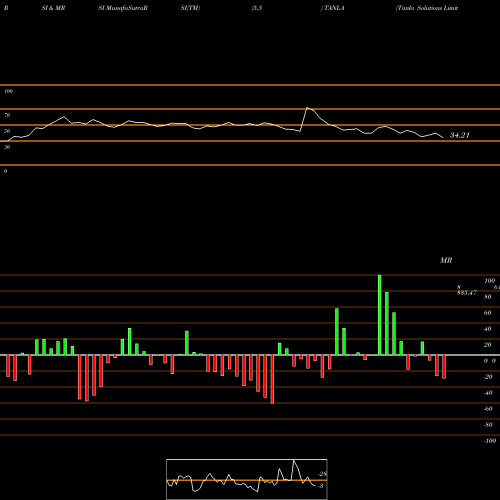Click the 20 label on MR axis
Viewport: 500px width, 500px height.
487,345
